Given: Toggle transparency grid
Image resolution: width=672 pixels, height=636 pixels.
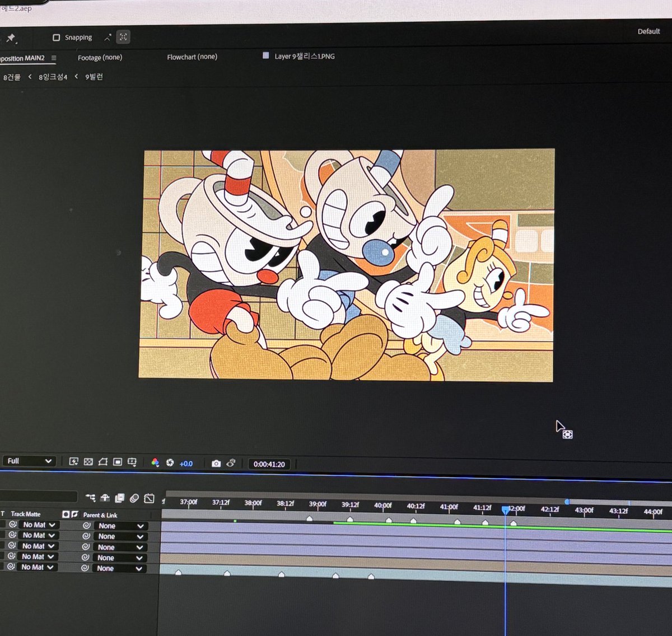Looking at the screenshot, I should 88,461.
